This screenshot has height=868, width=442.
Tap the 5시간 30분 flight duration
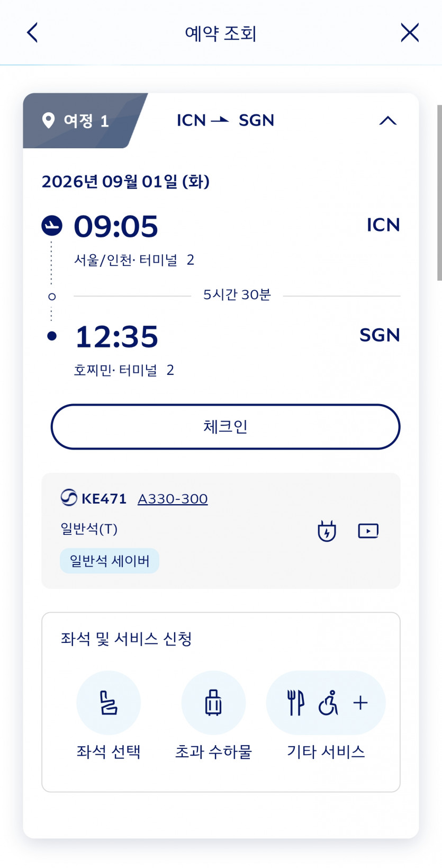[x=237, y=295]
